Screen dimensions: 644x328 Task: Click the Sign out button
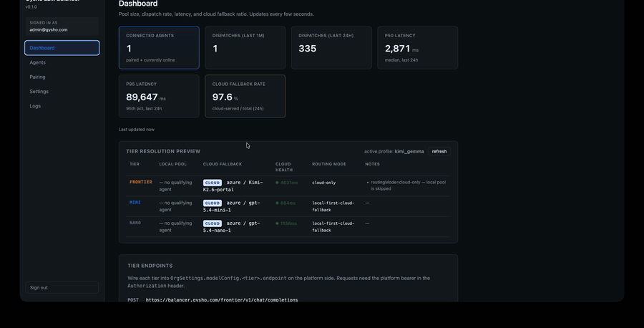point(62,288)
